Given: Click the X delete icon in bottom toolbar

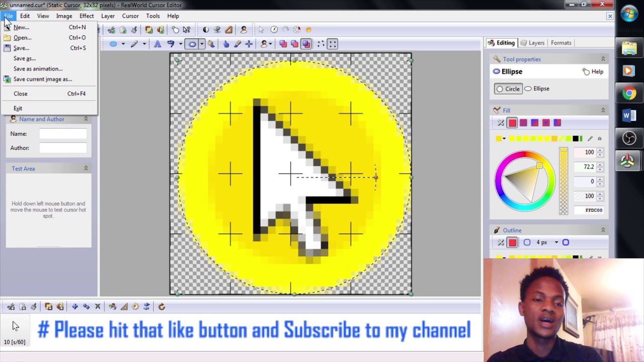Looking at the screenshot, I should 98,306.
